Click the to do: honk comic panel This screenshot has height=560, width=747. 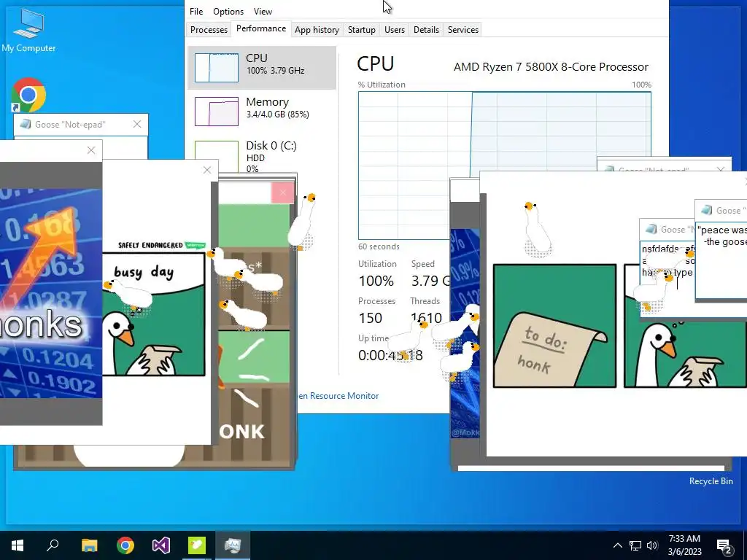(x=554, y=326)
